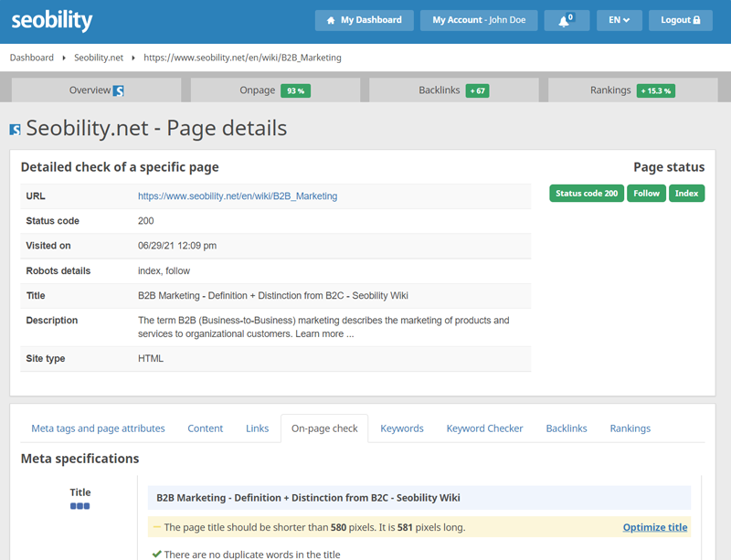Screen dimensions: 731x560
Task: Click the title rating blocks icon
Action: pos(79,506)
